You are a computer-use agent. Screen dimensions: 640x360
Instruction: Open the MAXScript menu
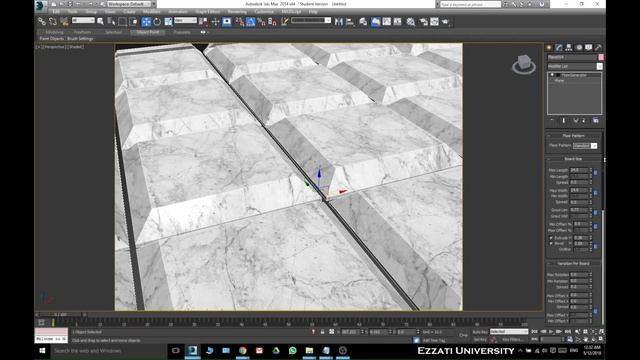pos(291,12)
